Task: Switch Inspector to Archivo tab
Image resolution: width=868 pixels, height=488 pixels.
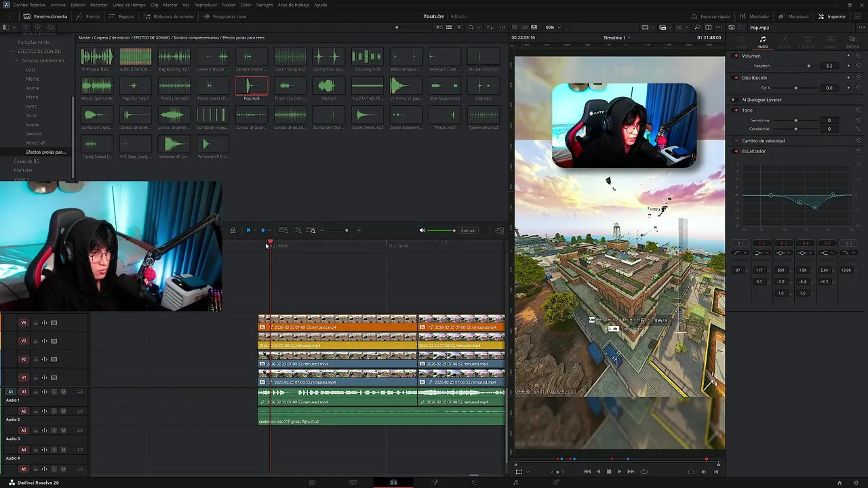Action: click(x=852, y=43)
